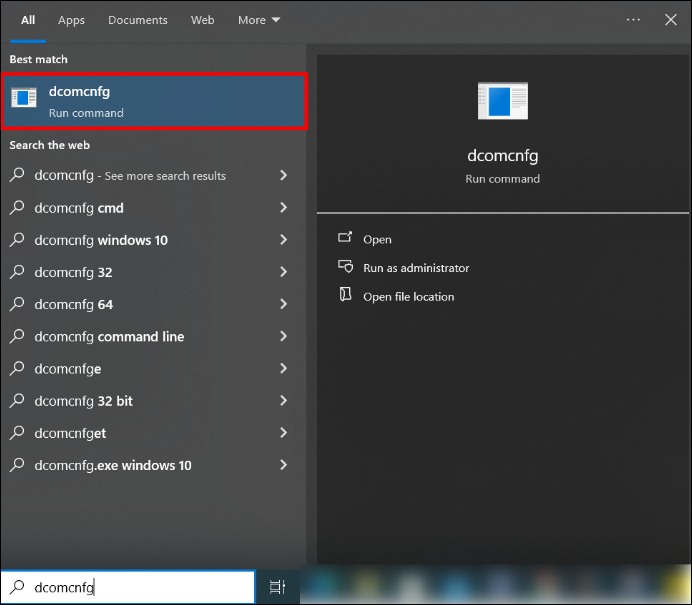Click the search icon beside dcomcnfg cmd
The height and width of the screenshot is (605, 692).
tap(17, 208)
